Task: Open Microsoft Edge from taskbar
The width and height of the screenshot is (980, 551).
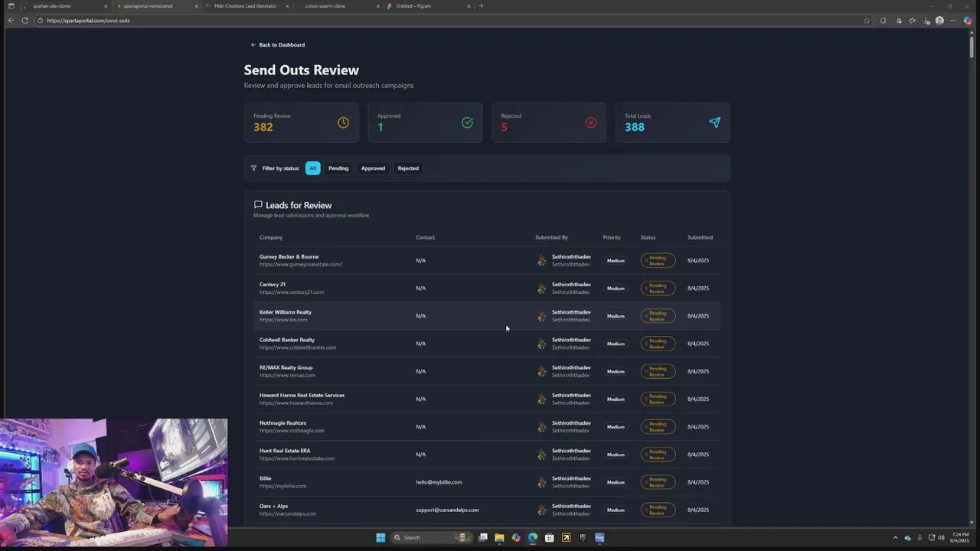Action: coord(533,537)
